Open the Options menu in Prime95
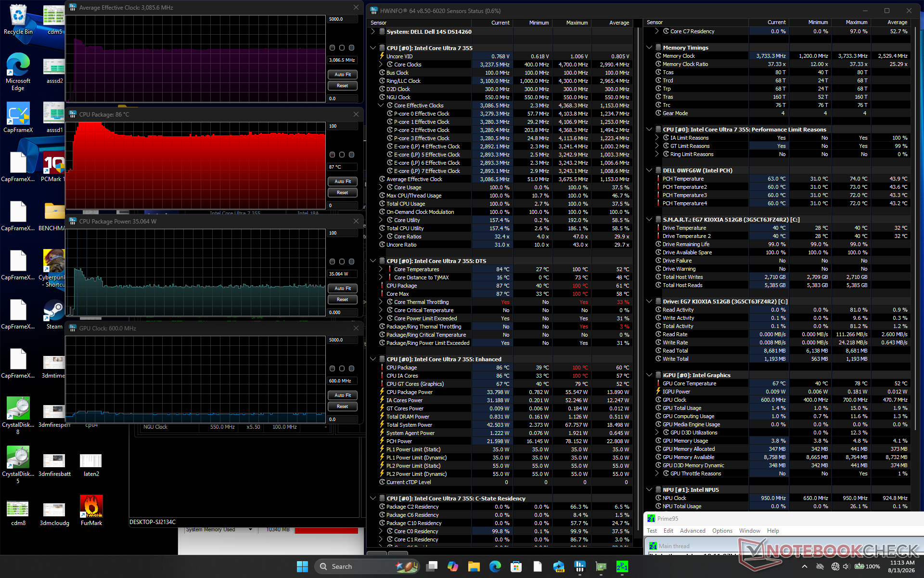The height and width of the screenshot is (578, 924). tap(722, 531)
